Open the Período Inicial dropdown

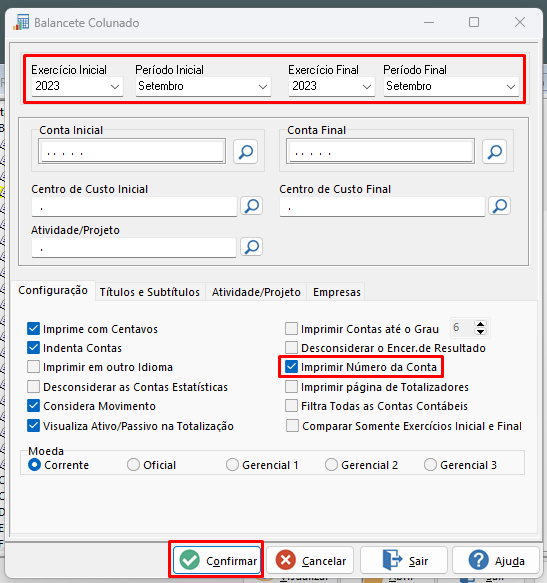coord(203,86)
